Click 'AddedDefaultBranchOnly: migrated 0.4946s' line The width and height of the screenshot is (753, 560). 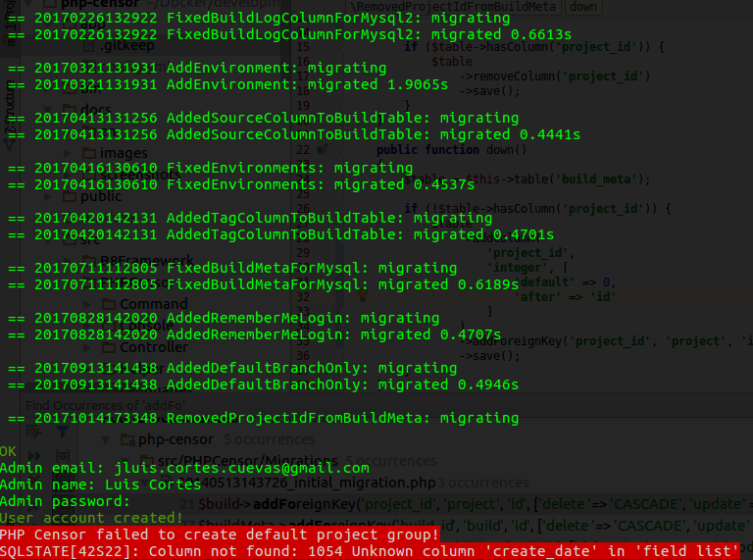[263, 384]
